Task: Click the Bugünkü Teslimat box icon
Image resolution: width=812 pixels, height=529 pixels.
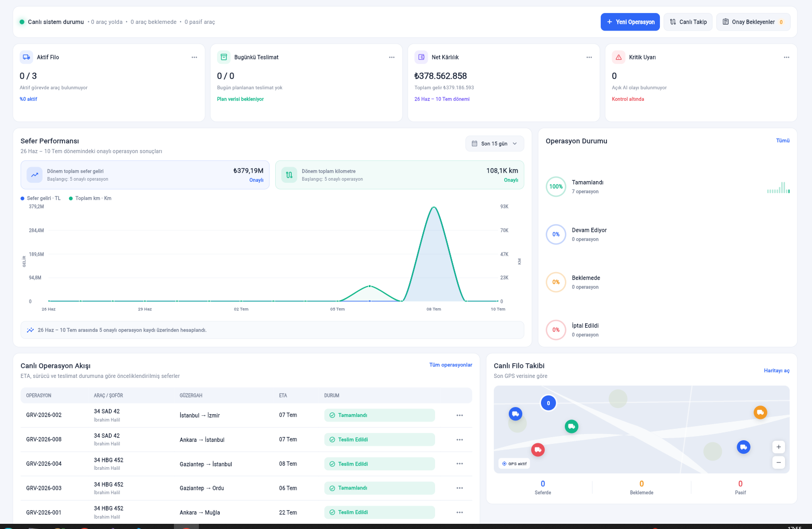Action: (x=224, y=57)
